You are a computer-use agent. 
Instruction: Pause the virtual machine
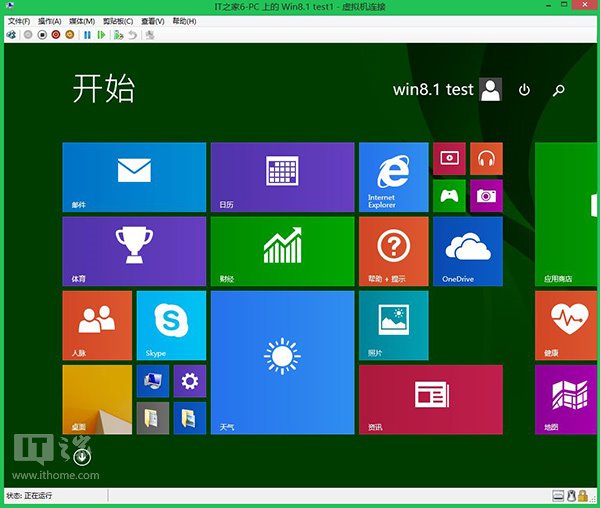[x=87, y=35]
